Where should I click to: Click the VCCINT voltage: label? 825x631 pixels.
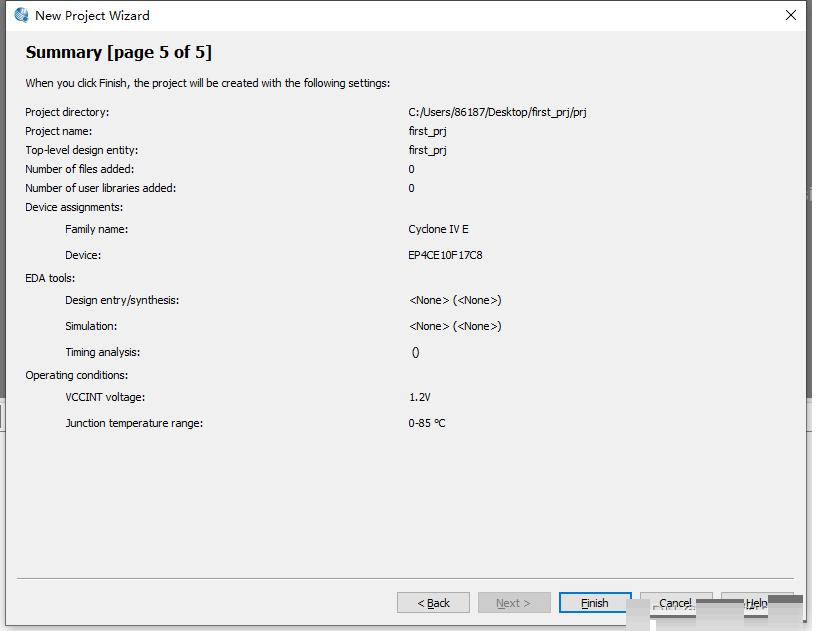pyautogui.click(x=105, y=397)
